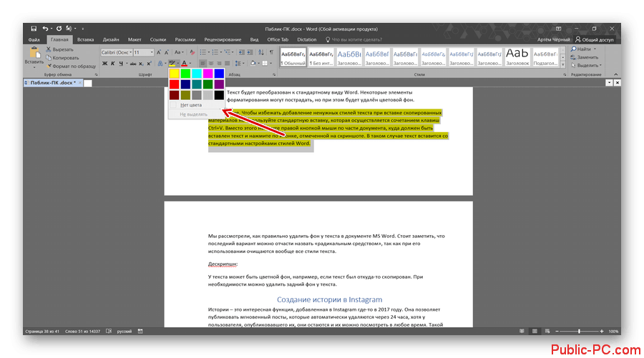Open the paragraph shading dropdown
The width and height of the screenshot is (644, 358).
[x=259, y=64]
